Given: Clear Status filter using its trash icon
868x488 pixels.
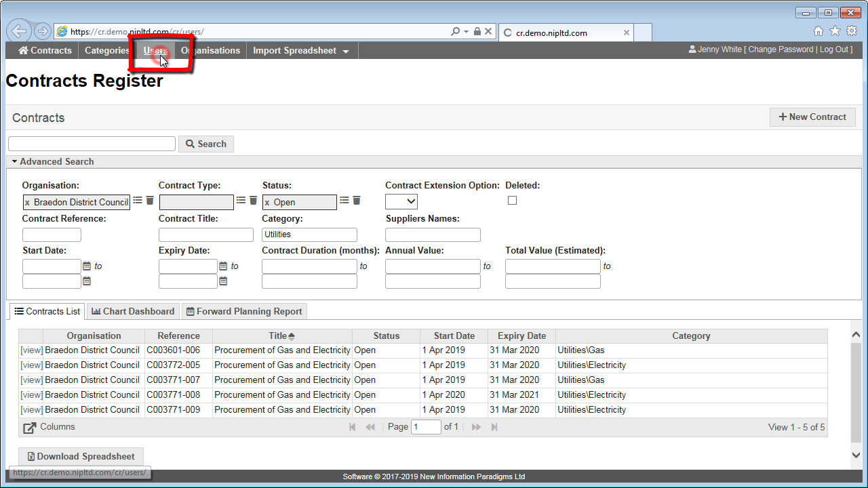Looking at the screenshot, I should coord(356,201).
